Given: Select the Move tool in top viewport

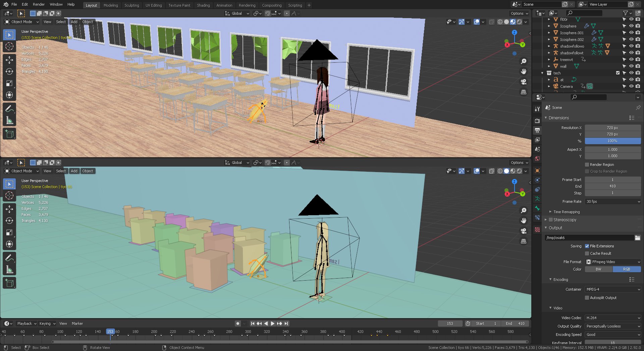Looking at the screenshot, I should [9, 60].
